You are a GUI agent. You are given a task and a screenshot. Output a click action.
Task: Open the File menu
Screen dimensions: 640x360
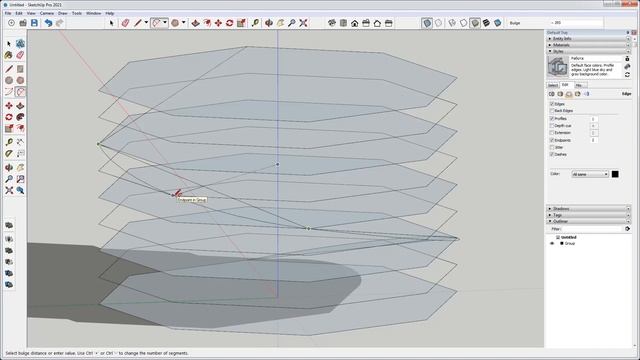pos(8,13)
